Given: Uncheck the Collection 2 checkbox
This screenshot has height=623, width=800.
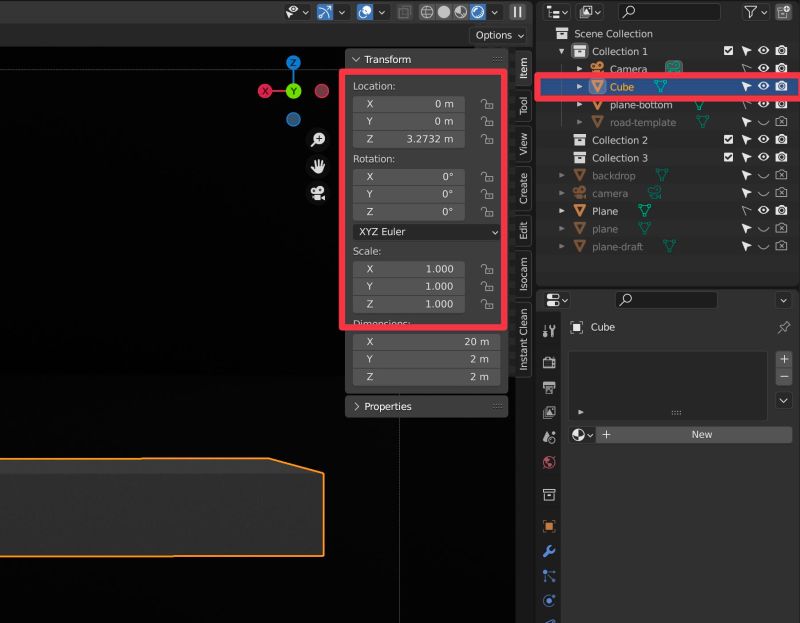Looking at the screenshot, I should click(x=729, y=140).
